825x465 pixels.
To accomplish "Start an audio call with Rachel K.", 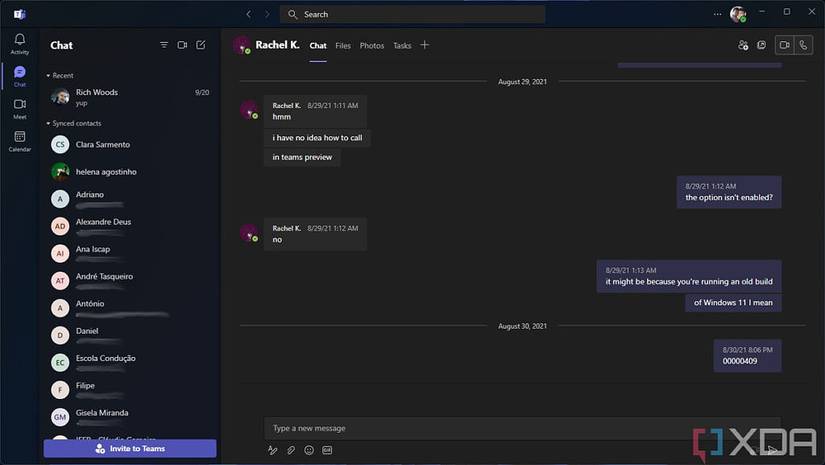I will coord(803,45).
